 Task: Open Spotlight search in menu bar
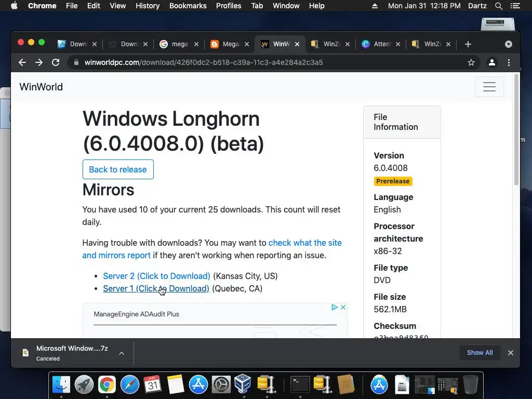[498, 6]
